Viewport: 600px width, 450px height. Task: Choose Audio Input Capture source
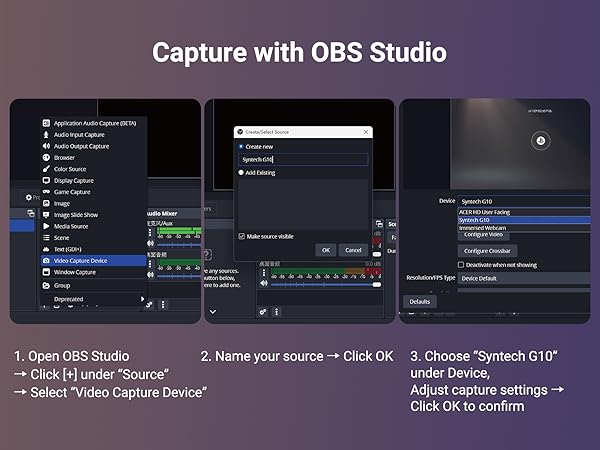[x=93, y=135]
